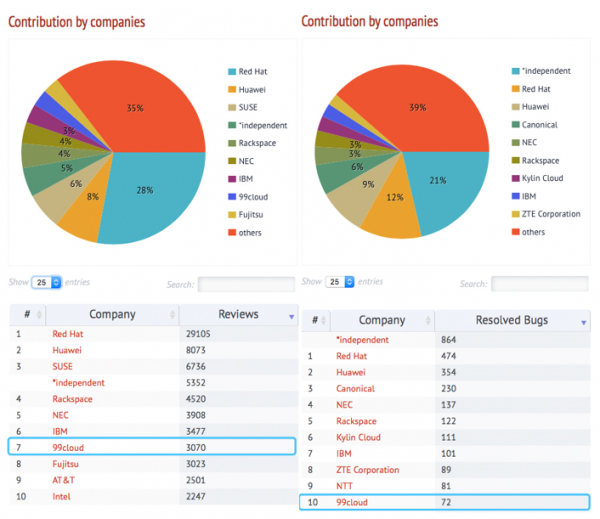Open NTT company link
Image resolution: width=600 pixels, height=519 pixels.
[x=344, y=486]
